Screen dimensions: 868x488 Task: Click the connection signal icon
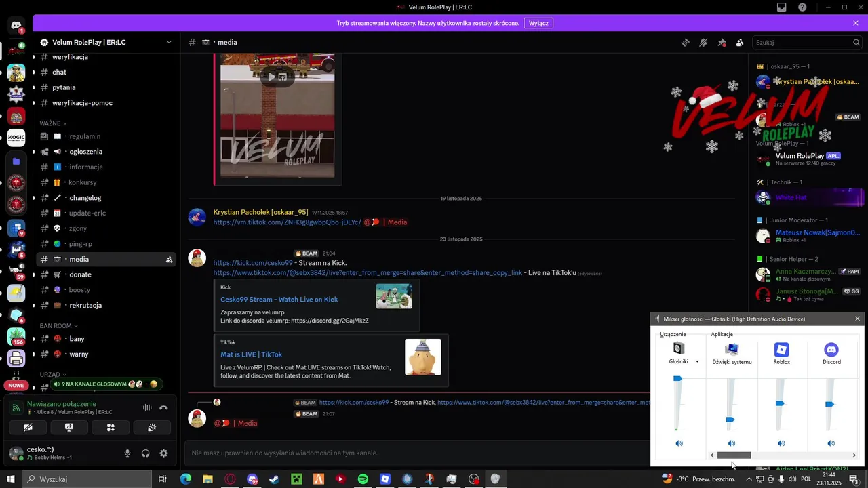tap(16, 408)
